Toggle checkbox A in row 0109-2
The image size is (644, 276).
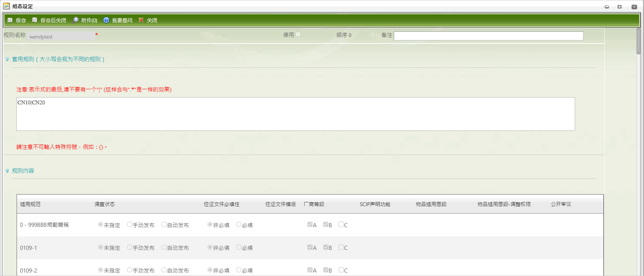coord(310,270)
